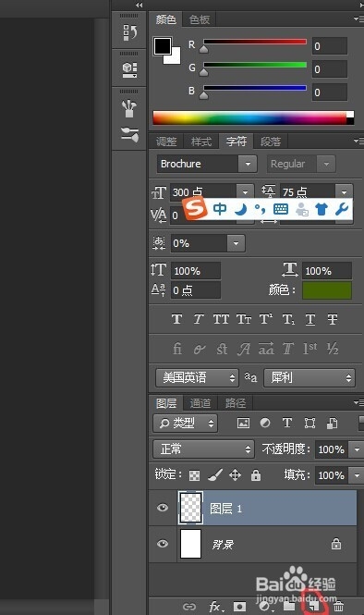Viewport: 364px width, 615px height.
Task: Filter layers by pixel layers icon
Action: [x=243, y=423]
